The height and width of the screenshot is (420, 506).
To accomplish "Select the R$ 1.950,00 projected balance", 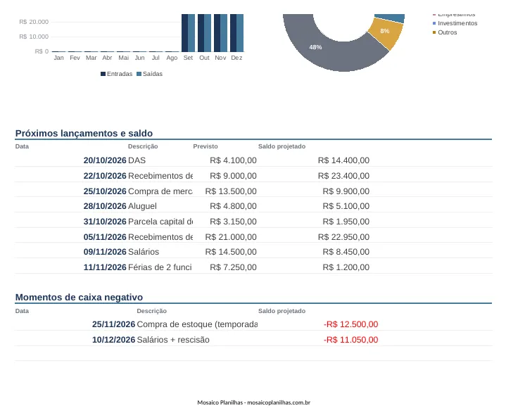I will (346, 222).
